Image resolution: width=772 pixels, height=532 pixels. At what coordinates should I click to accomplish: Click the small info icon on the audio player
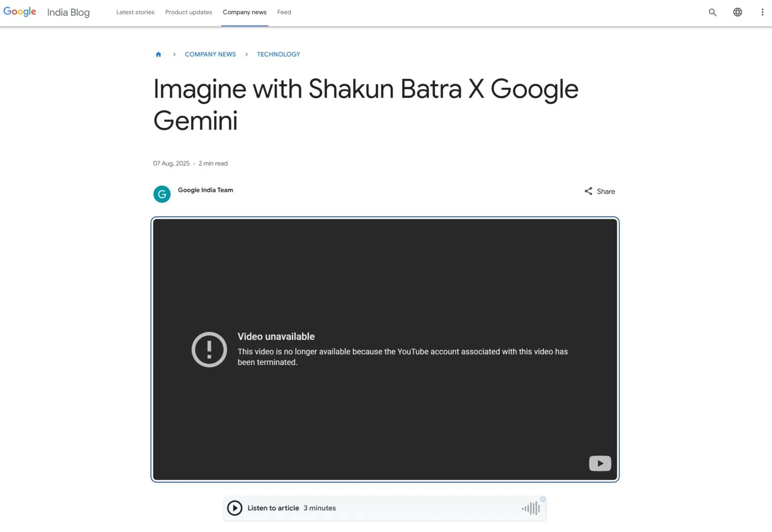point(543,499)
